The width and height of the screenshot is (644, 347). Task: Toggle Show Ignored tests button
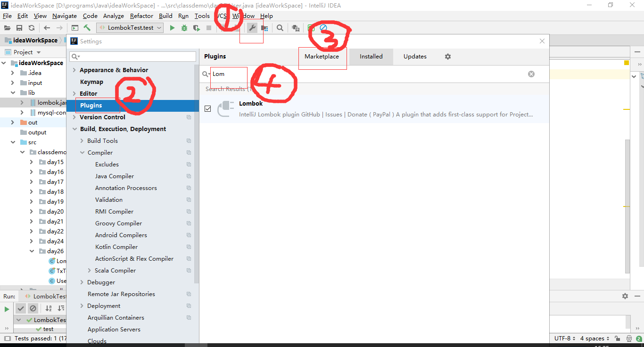click(33, 308)
